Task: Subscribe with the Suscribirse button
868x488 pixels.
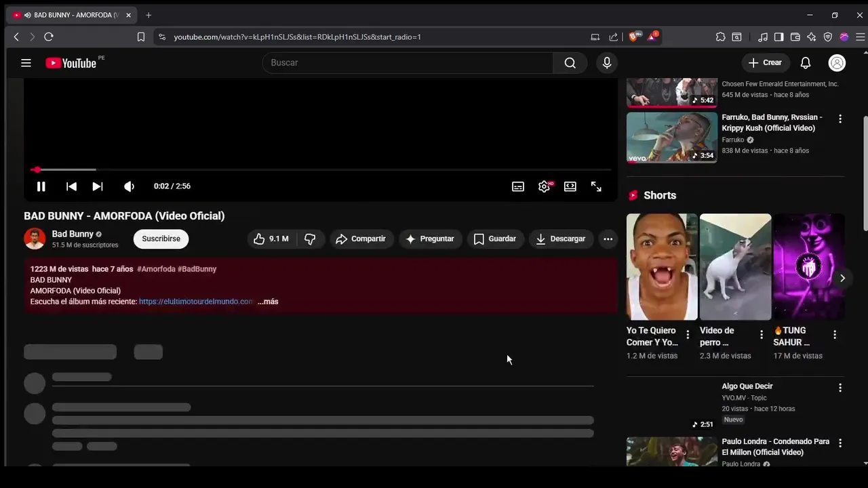Action: 161,239
